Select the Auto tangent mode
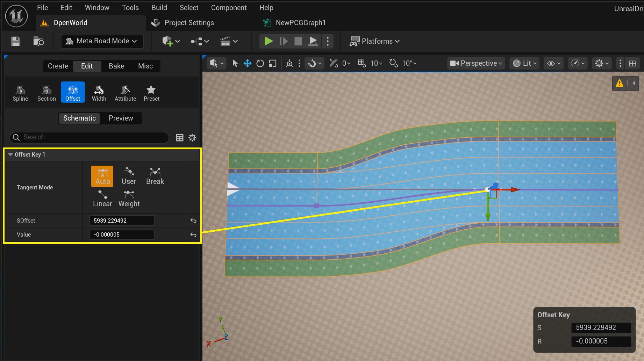The image size is (644, 361). click(102, 176)
